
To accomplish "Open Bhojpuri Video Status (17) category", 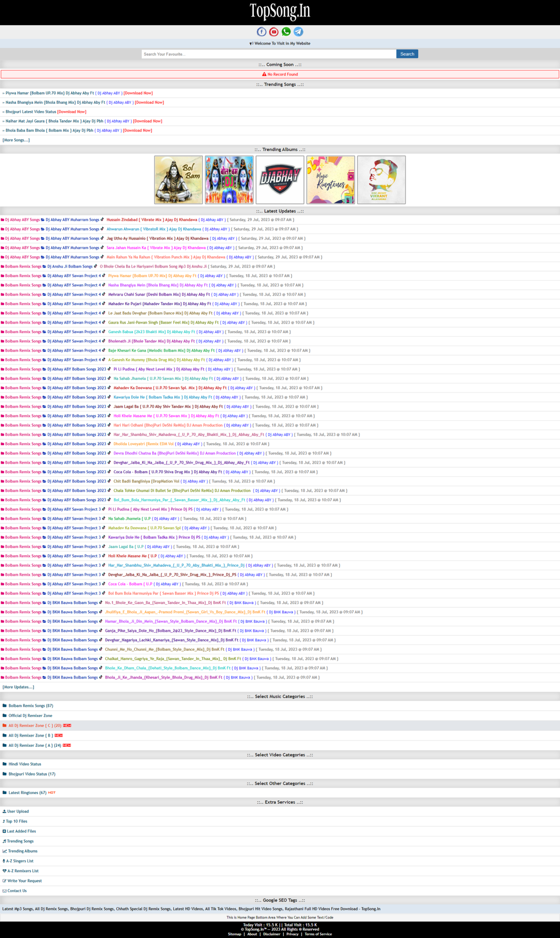I will point(32,774).
